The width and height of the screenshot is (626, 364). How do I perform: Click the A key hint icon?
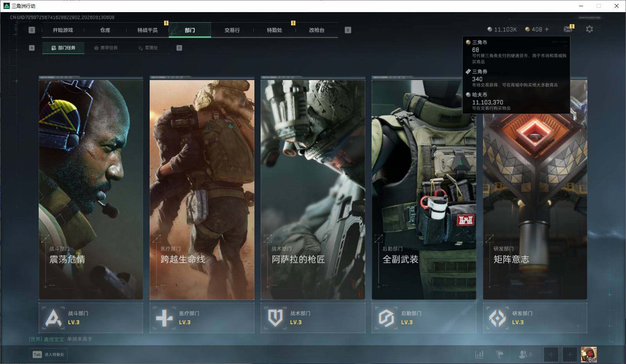point(32,48)
